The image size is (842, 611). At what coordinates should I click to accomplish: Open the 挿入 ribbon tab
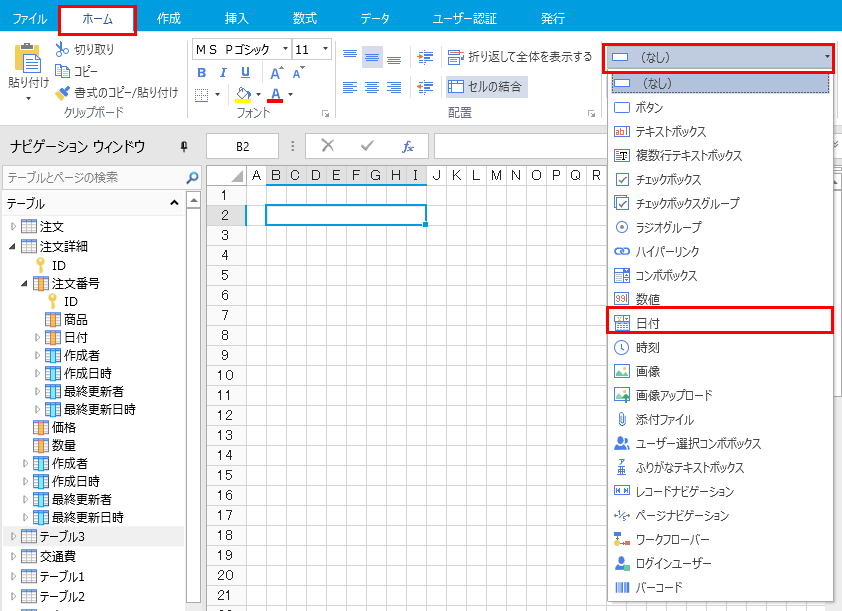click(x=237, y=18)
